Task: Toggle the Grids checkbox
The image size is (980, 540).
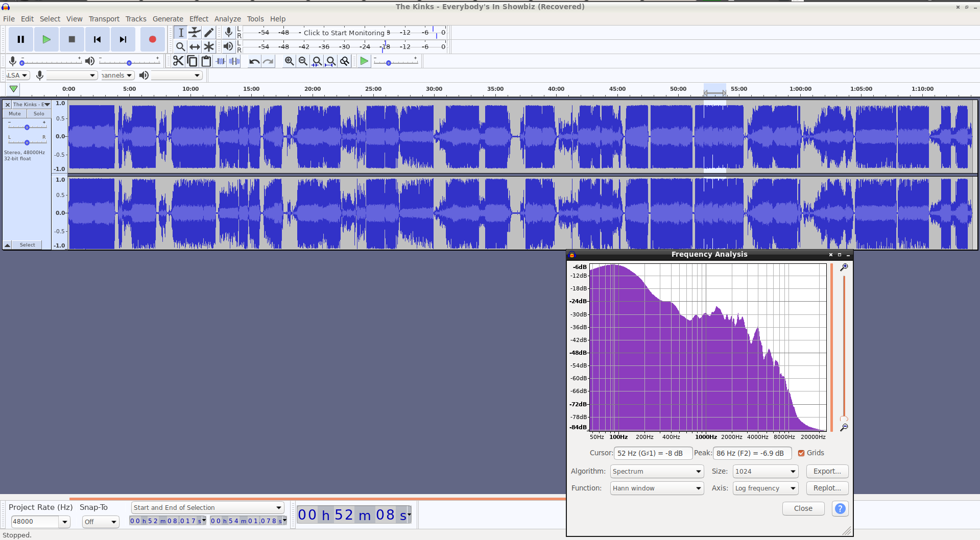Action: (801, 453)
